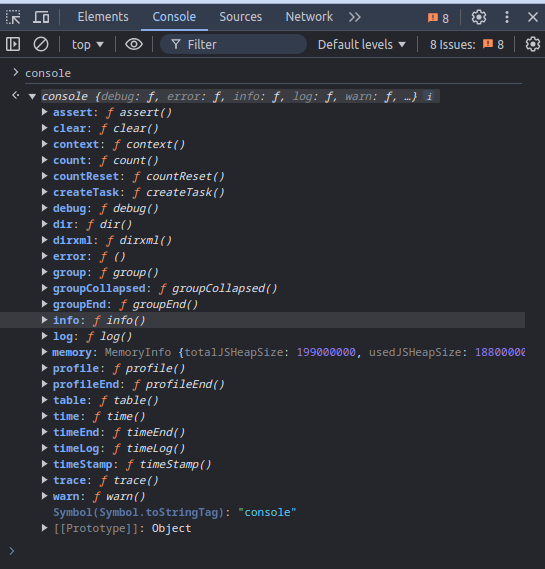
Task: Create a live expression with the eye icon
Action: (x=134, y=44)
